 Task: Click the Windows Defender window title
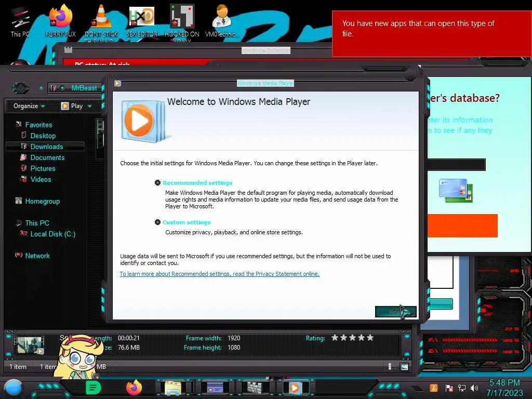point(265,50)
